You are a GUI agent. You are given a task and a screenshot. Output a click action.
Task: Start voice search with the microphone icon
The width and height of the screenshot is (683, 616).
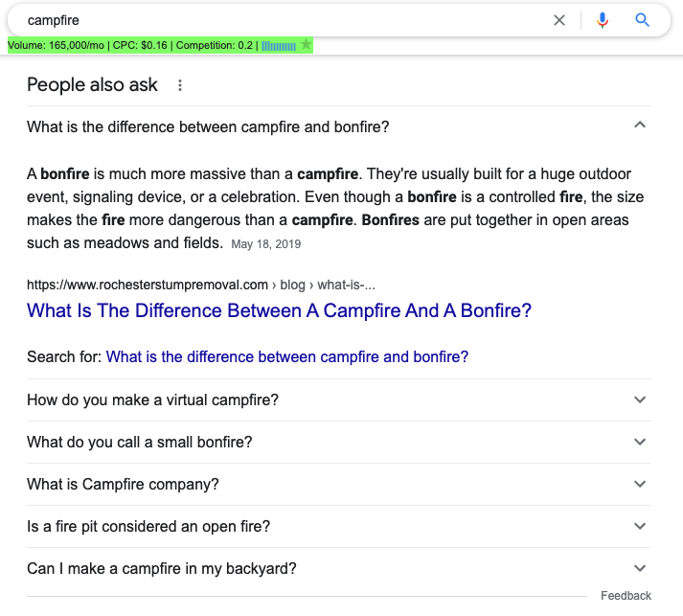602,20
